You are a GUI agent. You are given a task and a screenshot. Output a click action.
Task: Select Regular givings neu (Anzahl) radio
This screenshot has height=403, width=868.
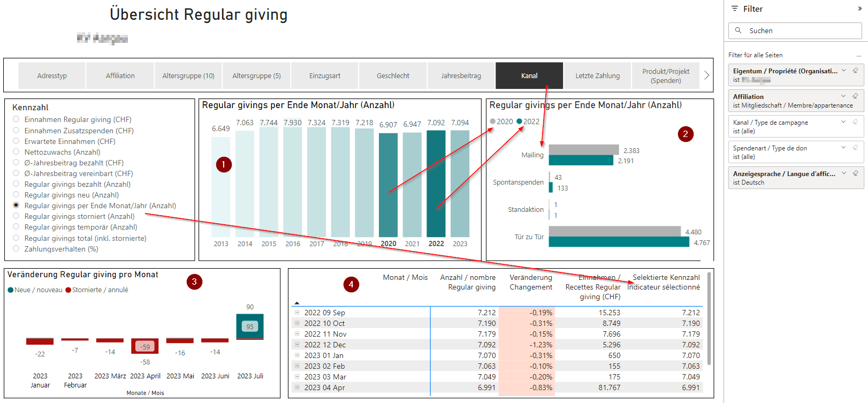click(16, 194)
